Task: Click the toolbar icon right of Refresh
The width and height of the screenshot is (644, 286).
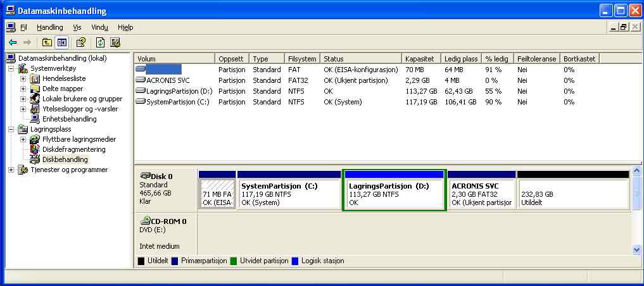Action: pyautogui.click(x=115, y=42)
